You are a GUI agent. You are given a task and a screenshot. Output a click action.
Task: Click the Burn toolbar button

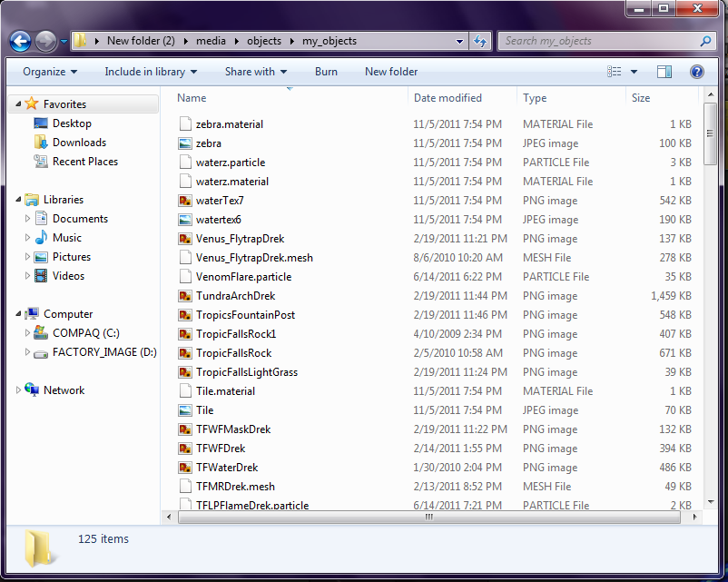pyautogui.click(x=326, y=72)
